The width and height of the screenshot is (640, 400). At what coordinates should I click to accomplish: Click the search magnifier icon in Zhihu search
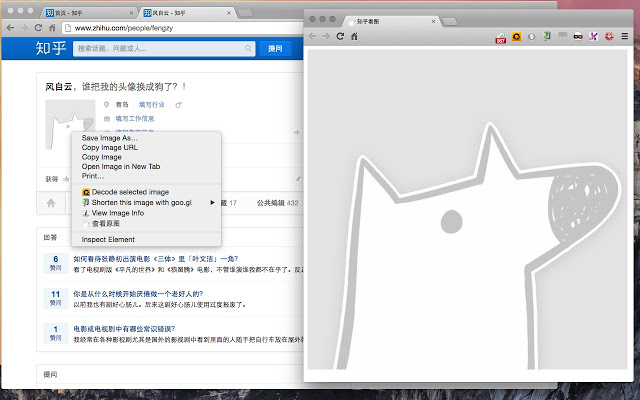[x=248, y=49]
